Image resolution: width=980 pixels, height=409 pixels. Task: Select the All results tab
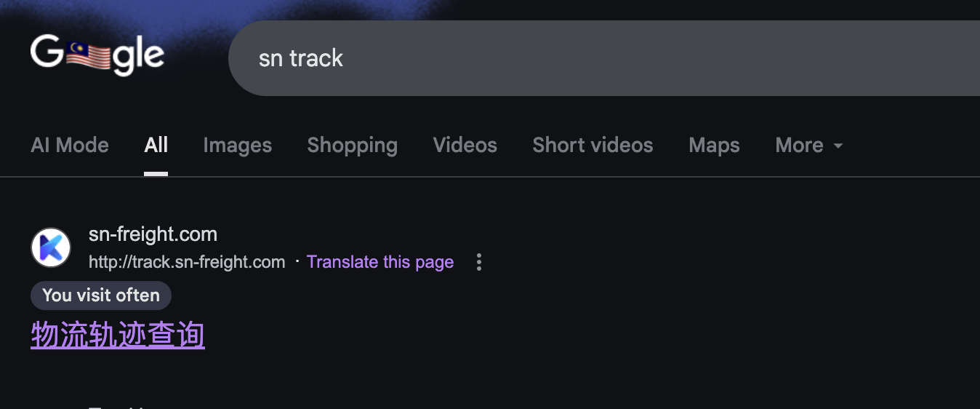pyautogui.click(x=156, y=146)
